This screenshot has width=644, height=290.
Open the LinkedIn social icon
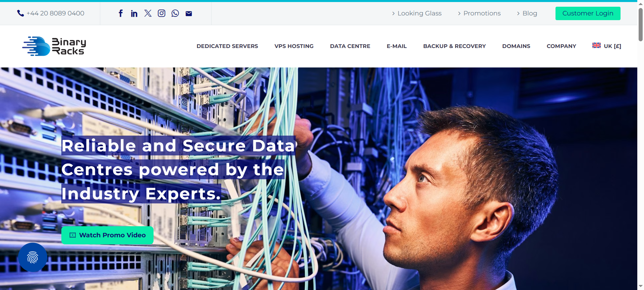[134, 13]
